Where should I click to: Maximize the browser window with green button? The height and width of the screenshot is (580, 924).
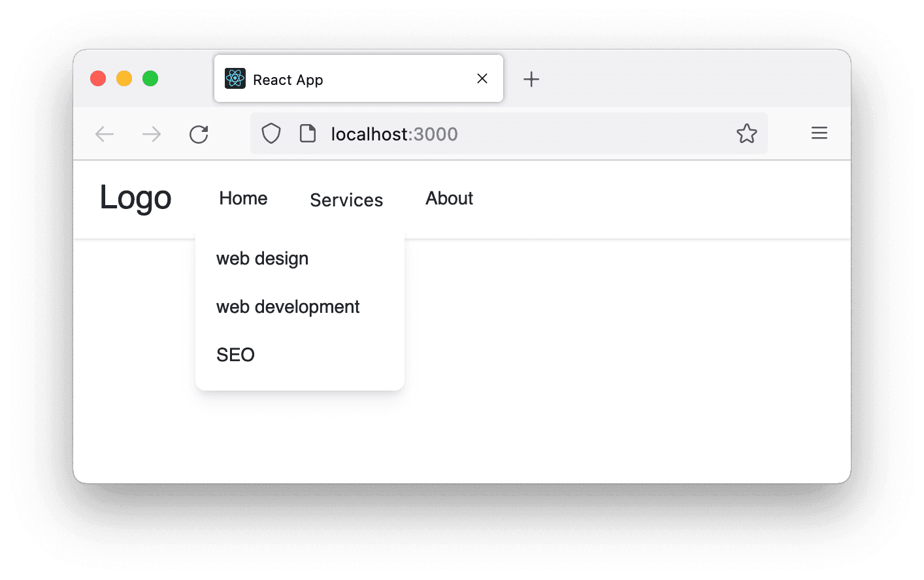click(x=150, y=79)
